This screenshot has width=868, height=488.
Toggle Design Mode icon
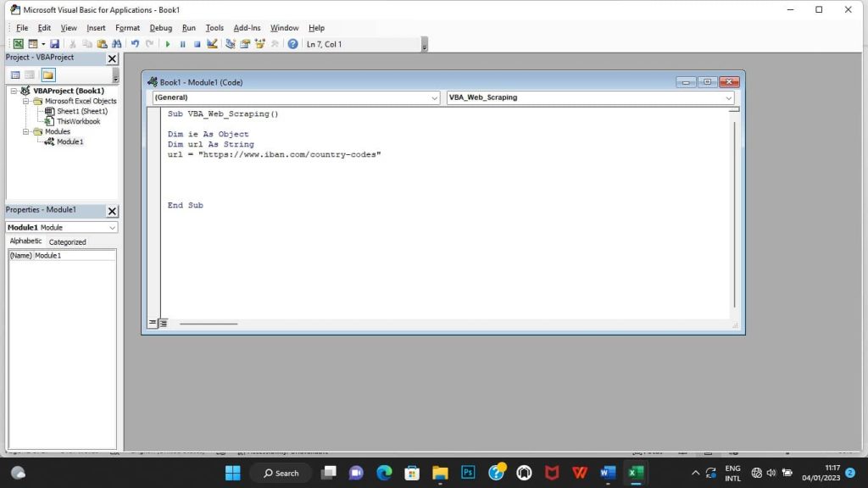(x=212, y=44)
